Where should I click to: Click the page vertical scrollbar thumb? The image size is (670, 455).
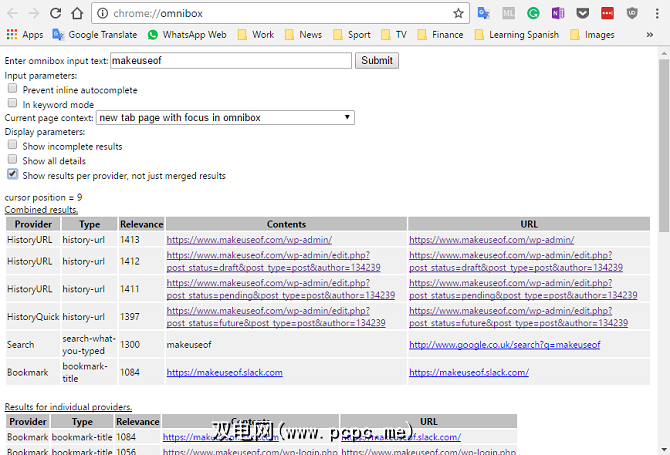pos(664,146)
